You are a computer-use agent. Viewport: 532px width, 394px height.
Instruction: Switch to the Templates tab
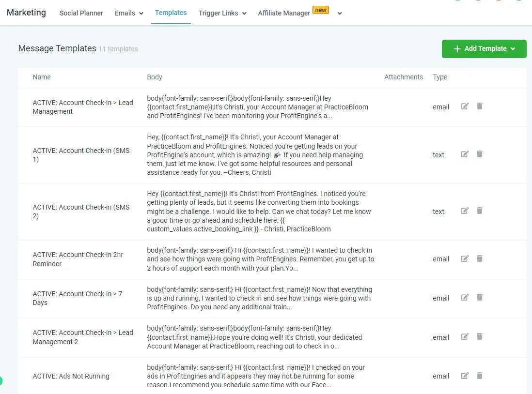pyautogui.click(x=171, y=13)
